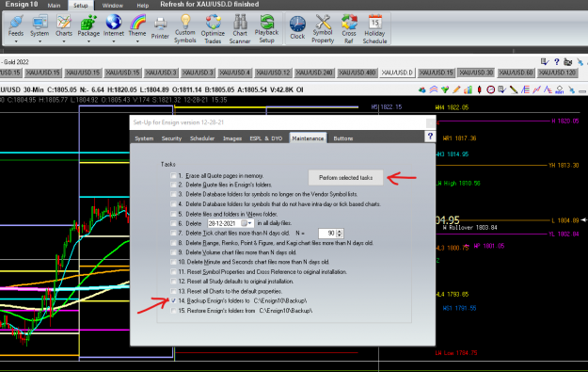The image size is (588, 372).
Task: Click the camera snapshot icon above chart tabs
Action: pyautogui.click(x=568, y=62)
